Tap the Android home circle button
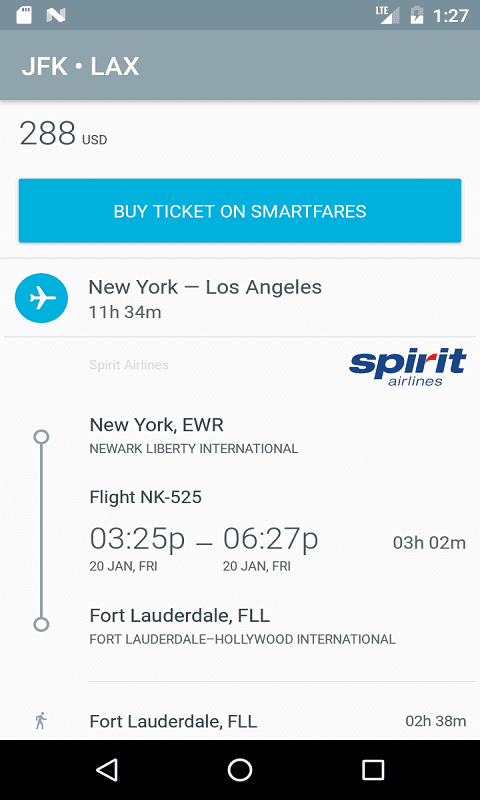The height and width of the screenshot is (800, 480). [240, 769]
